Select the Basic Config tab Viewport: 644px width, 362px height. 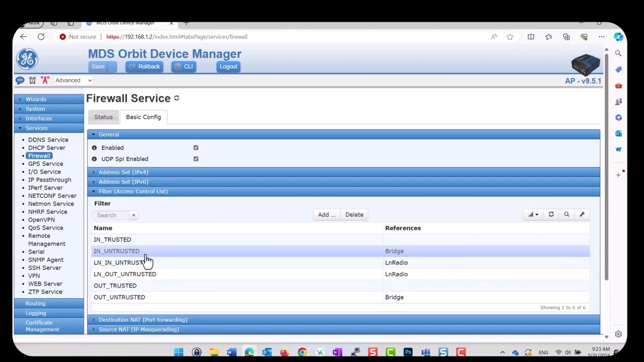(x=143, y=117)
